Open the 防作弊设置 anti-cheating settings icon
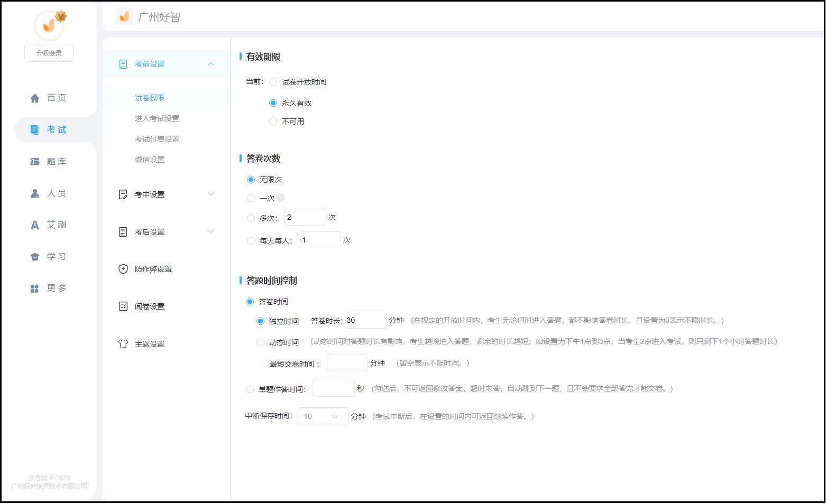 pyautogui.click(x=122, y=269)
